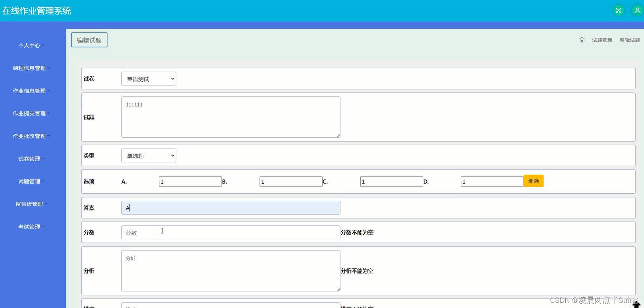Click the 编辑试题 breadcrumb text
644x308 pixels.
click(630, 40)
